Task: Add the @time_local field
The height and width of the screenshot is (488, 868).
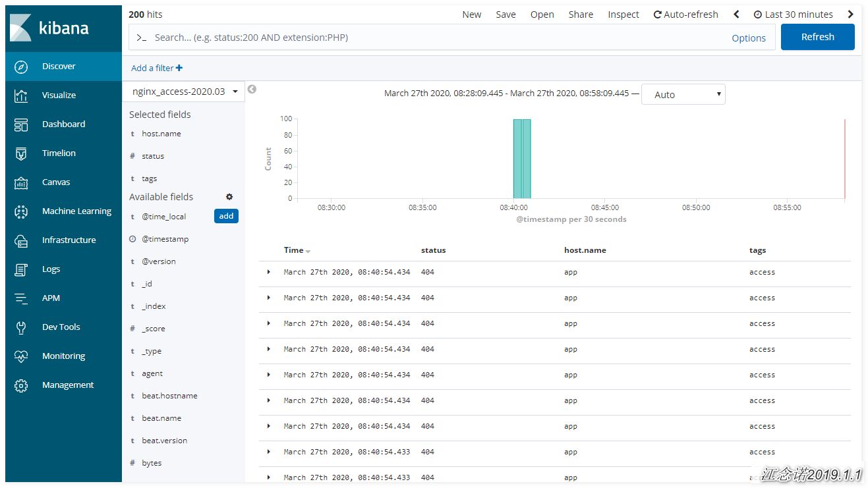Action: coord(226,216)
